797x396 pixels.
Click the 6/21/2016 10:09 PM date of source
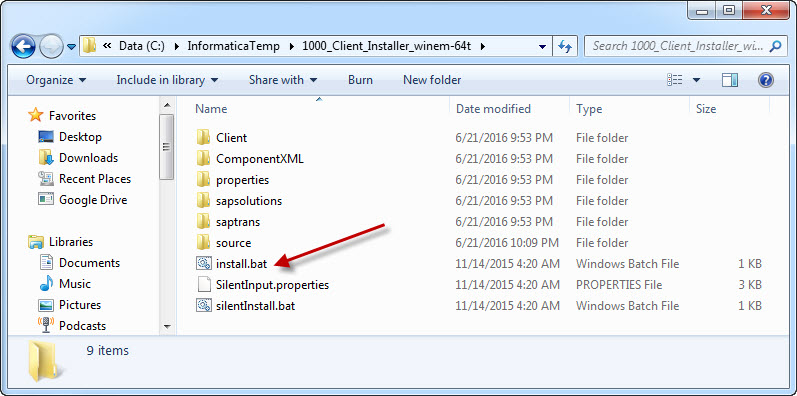pyautogui.click(x=507, y=243)
